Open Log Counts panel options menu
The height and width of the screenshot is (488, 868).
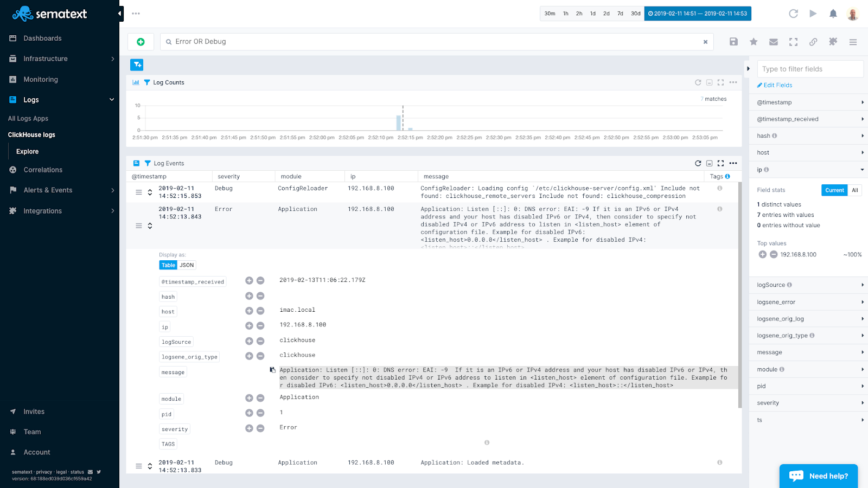tap(733, 82)
